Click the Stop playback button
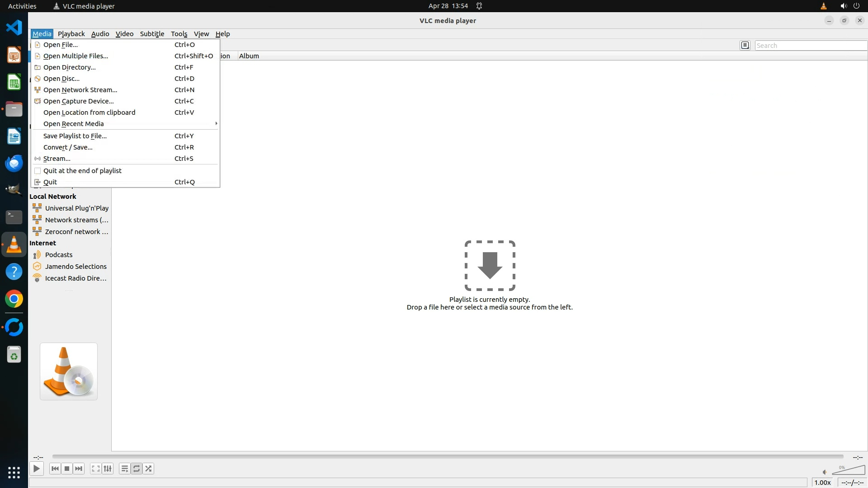Image resolution: width=868 pixels, height=488 pixels. tap(67, 469)
